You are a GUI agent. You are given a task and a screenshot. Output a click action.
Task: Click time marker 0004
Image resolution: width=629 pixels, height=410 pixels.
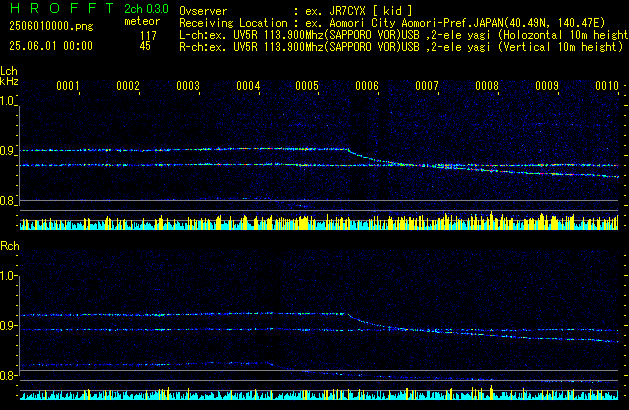click(x=248, y=86)
